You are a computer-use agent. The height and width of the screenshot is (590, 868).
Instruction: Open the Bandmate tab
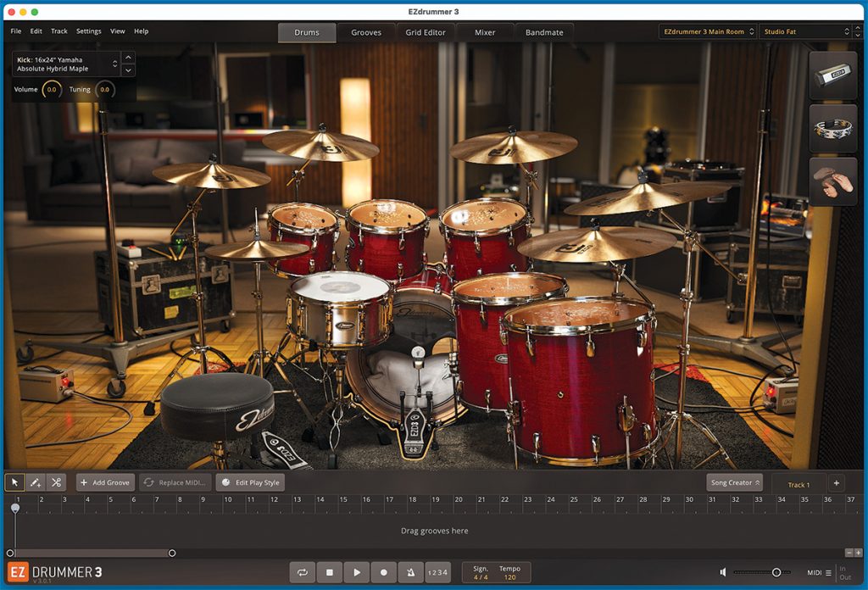coord(544,33)
